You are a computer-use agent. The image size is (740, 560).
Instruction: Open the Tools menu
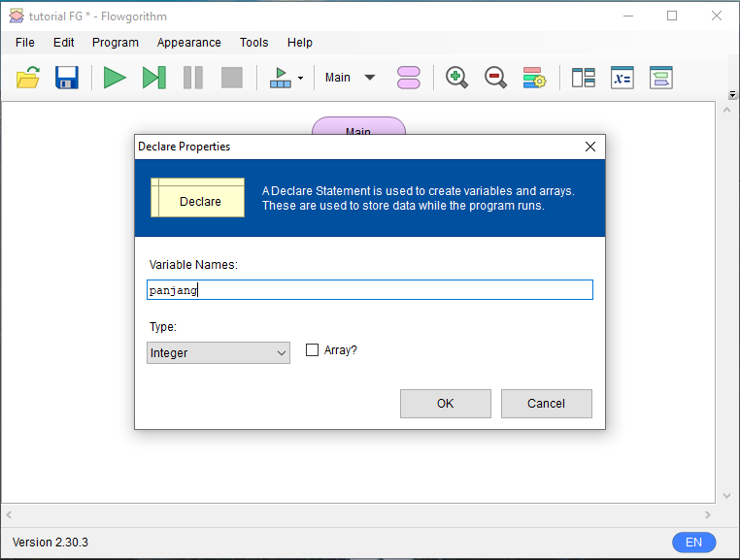(253, 43)
